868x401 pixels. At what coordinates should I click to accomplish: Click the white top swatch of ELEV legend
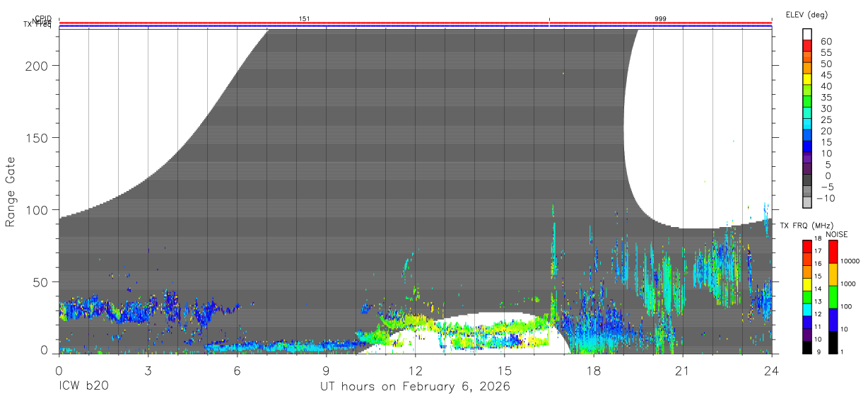point(807,35)
